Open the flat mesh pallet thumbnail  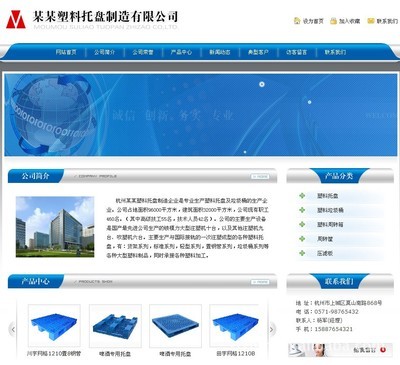pos(175,326)
